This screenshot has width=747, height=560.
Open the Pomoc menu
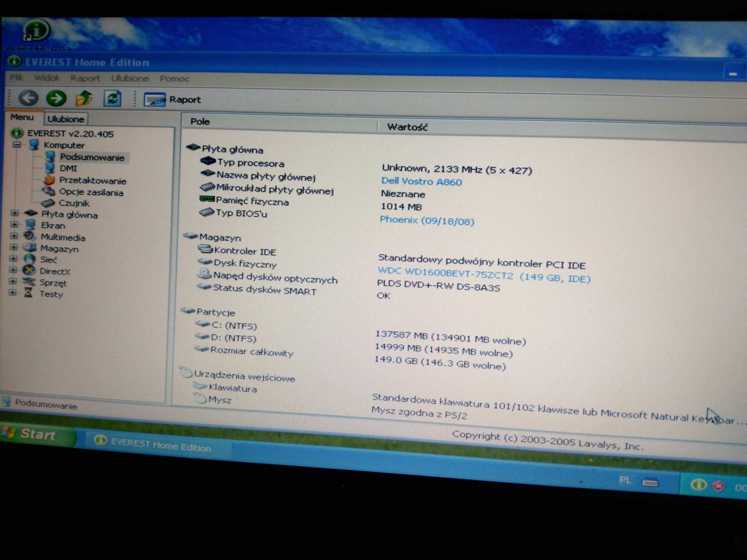click(174, 79)
